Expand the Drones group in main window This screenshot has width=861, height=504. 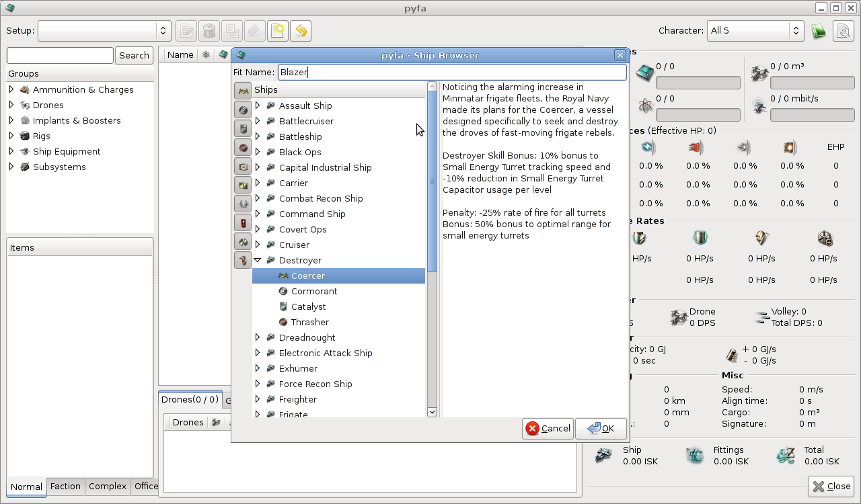coord(11,105)
